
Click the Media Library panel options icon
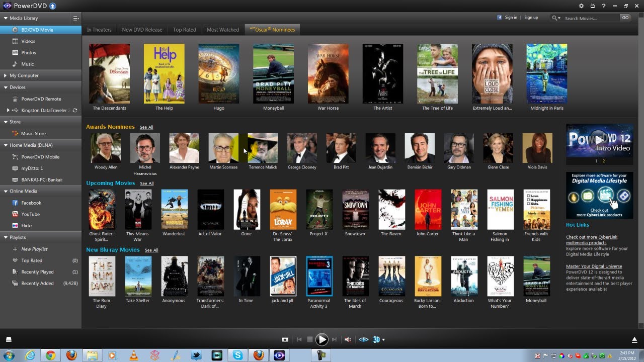(76, 18)
